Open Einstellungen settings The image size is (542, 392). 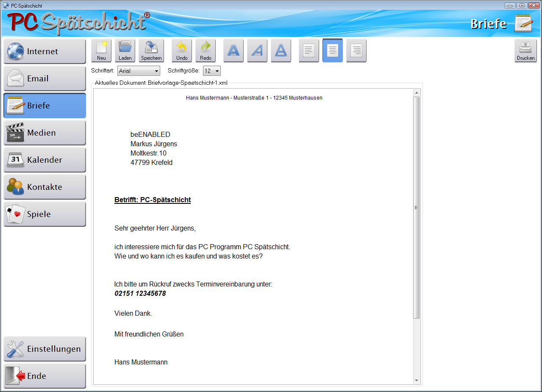coord(44,349)
